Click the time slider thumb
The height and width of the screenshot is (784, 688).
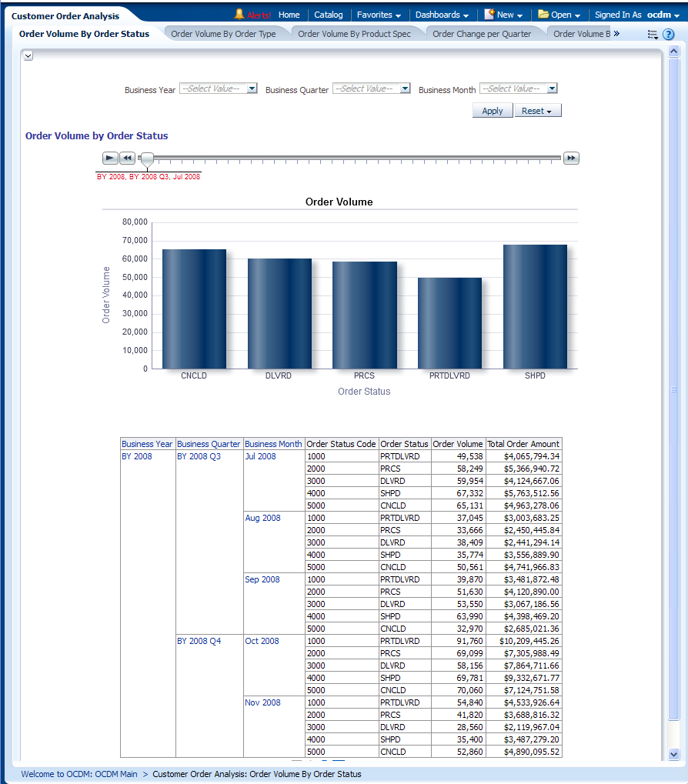pos(147,158)
